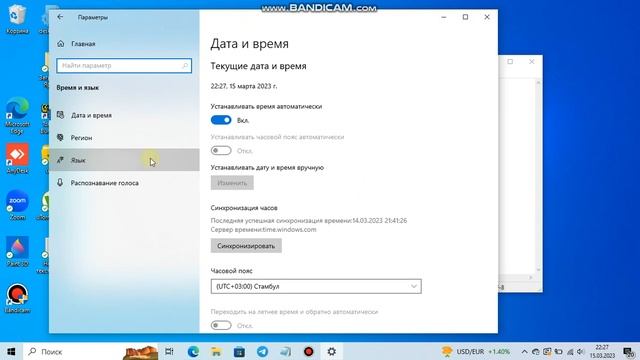The width and height of the screenshot is (640, 360).
Task: Go back with the Settings back arrow
Action: point(60,17)
